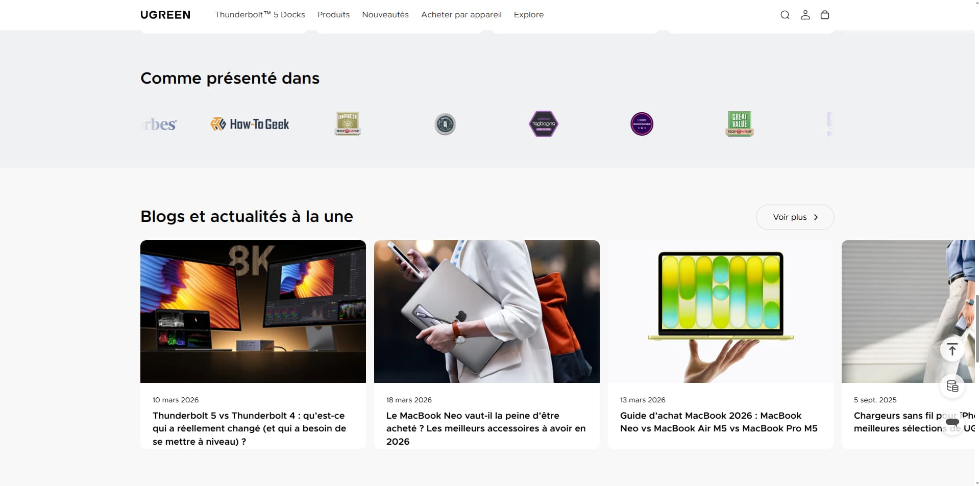Click the '5 sept. 2025' date text

click(x=875, y=400)
